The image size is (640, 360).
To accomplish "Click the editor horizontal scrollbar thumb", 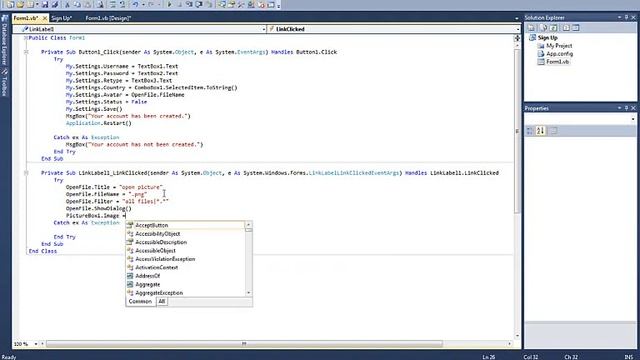I will pyautogui.click(x=244, y=344).
